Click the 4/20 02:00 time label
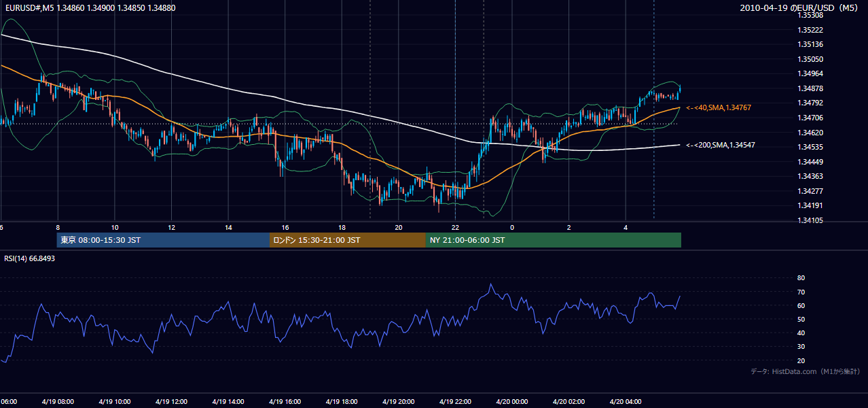 point(568,402)
